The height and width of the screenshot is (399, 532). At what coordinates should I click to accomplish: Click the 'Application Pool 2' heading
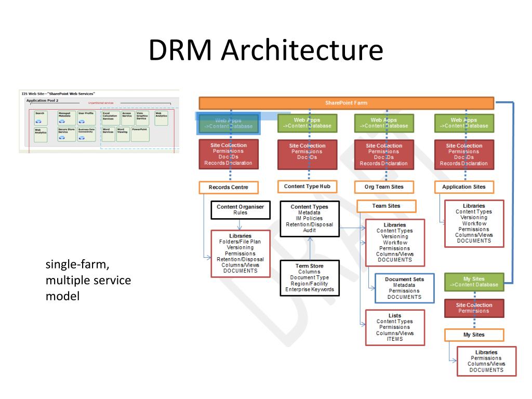[43, 100]
